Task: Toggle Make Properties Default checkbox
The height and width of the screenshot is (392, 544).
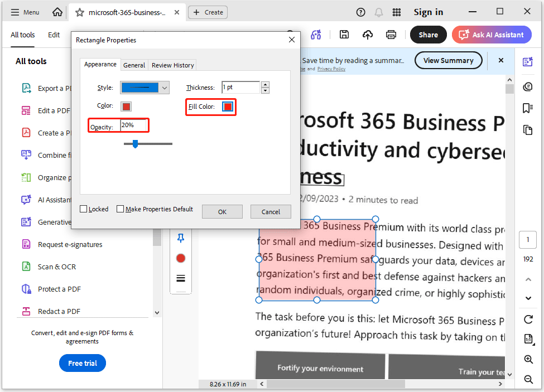Action: (120, 209)
